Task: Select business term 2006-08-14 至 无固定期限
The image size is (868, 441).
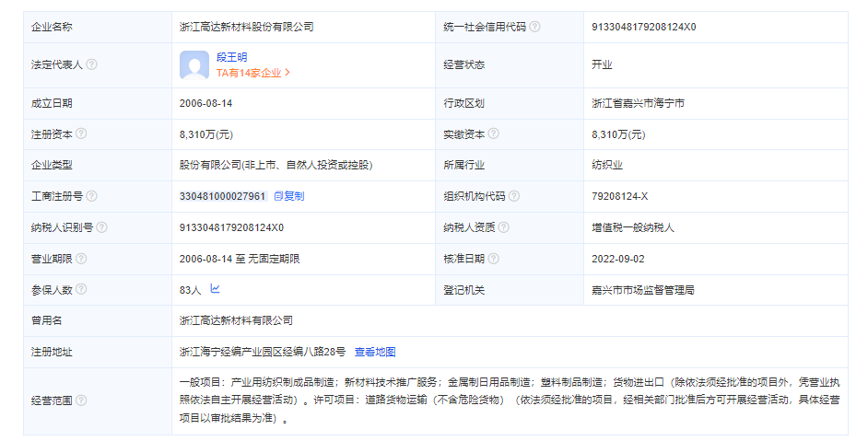Action: [240, 259]
